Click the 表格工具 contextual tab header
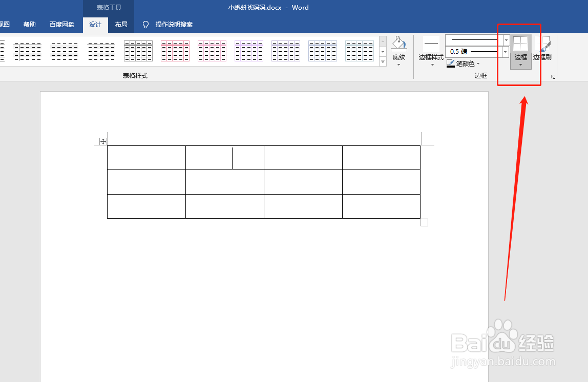This screenshot has width=588, height=382. point(109,8)
